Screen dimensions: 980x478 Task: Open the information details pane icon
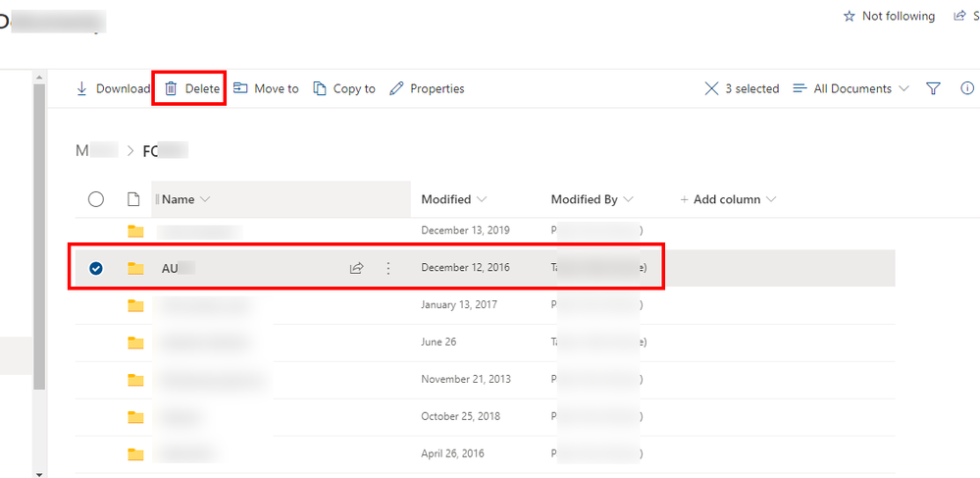point(967,88)
